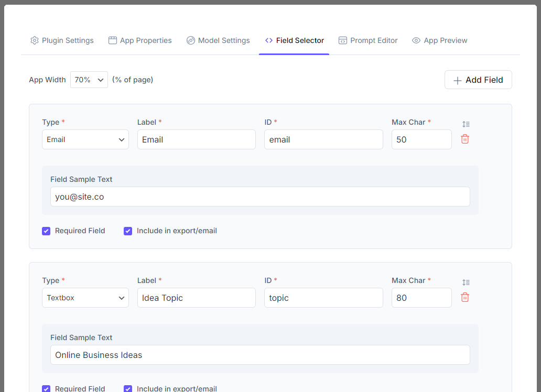Click the Prompt Editor box icon
Viewport: 541px width, 392px height.
point(343,40)
